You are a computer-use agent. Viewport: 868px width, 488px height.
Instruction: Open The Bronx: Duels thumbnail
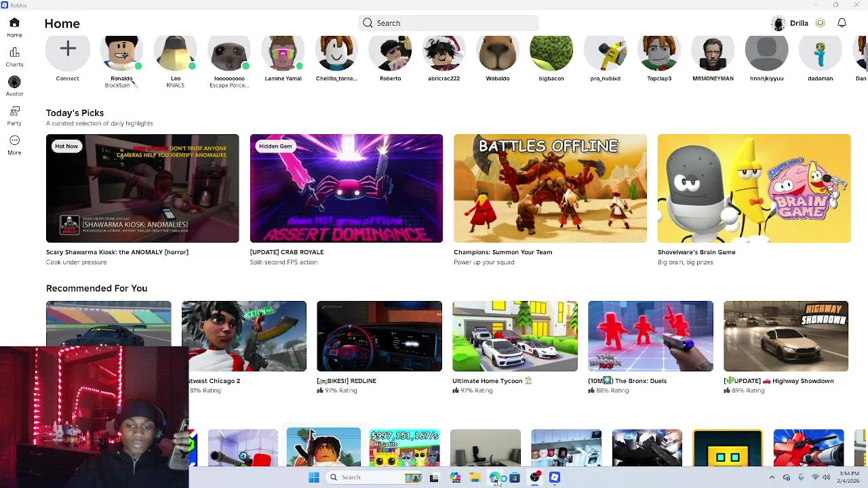coord(650,336)
